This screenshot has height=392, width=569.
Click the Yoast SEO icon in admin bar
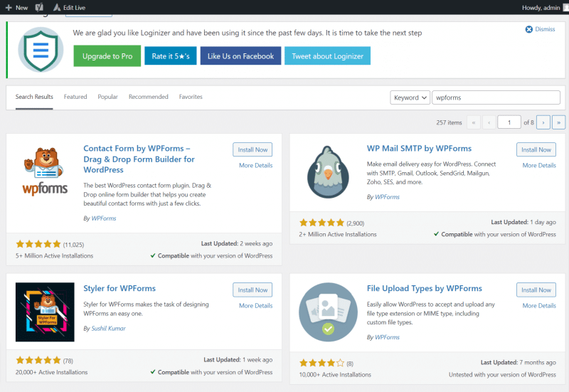pos(39,7)
